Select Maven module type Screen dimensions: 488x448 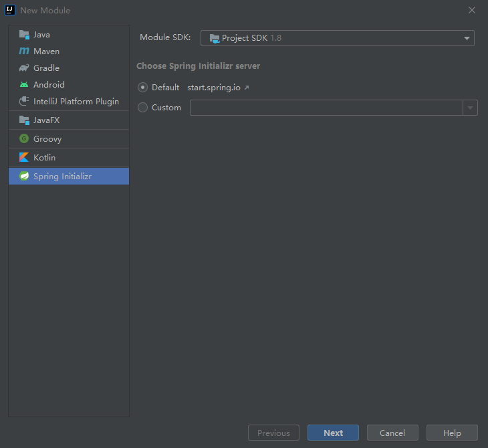[69, 51]
